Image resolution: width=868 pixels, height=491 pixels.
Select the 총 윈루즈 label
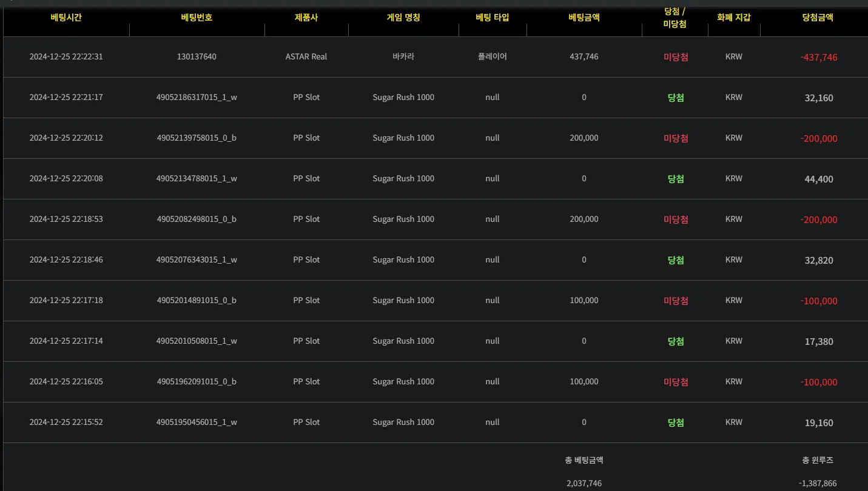click(x=818, y=460)
